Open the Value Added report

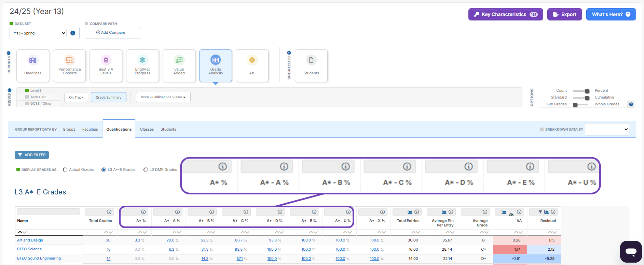coord(179,66)
